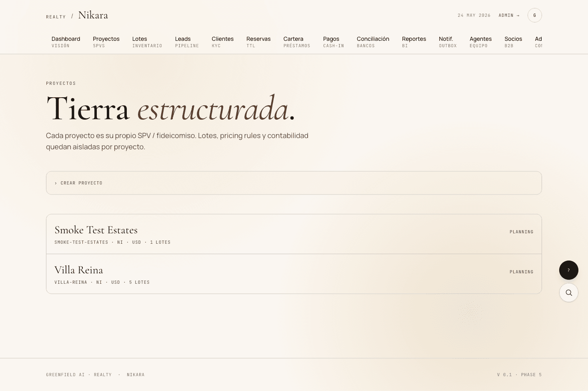
Task: Open the Proyectos SPVs tab
Action: [x=106, y=42]
